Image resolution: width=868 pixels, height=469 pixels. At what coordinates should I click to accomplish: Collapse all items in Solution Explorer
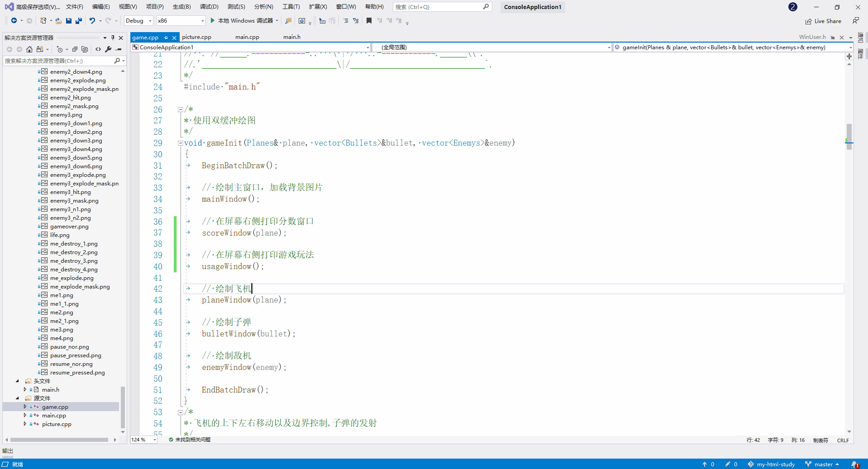tap(75, 49)
